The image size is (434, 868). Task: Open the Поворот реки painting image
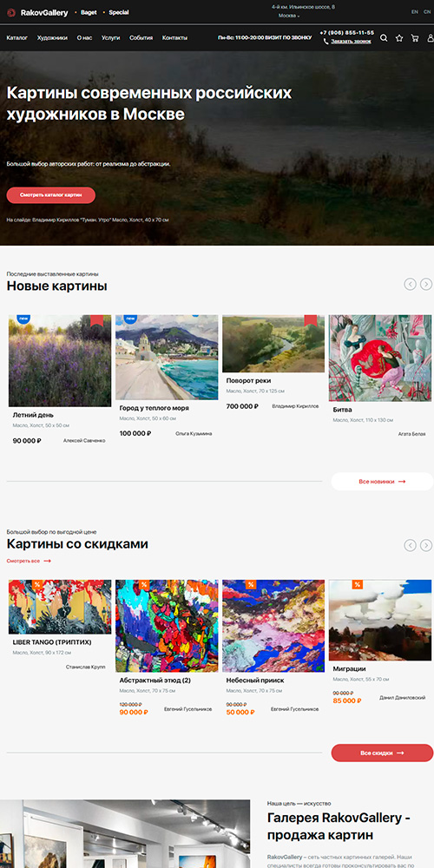pos(273,344)
